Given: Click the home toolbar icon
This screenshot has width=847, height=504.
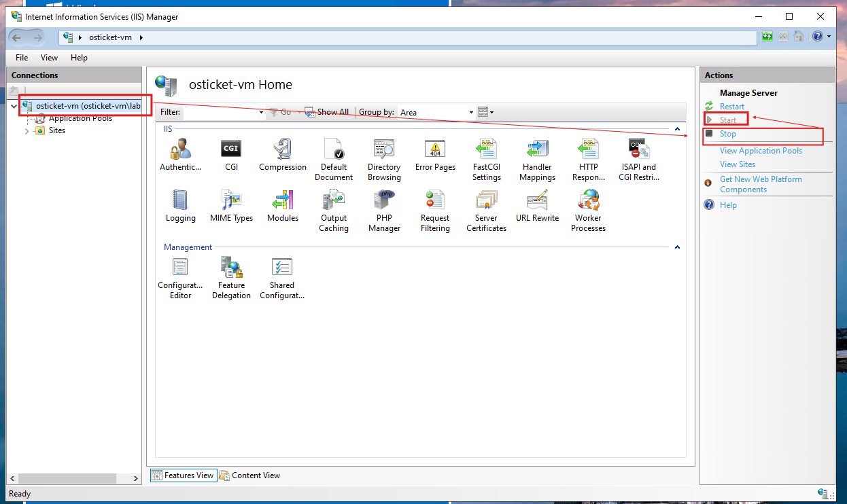Looking at the screenshot, I should 799,37.
